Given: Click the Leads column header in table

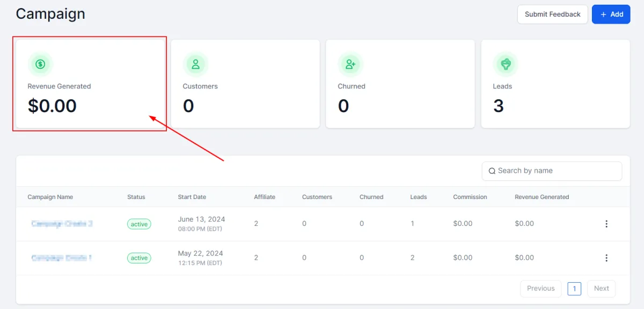Looking at the screenshot, I should [x=419, y=197].
